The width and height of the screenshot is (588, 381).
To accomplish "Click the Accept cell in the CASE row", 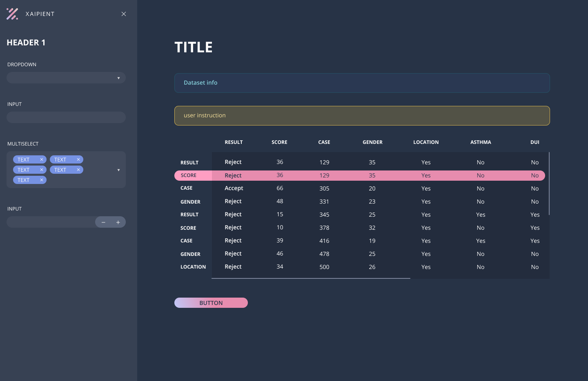I will click(234, 188).
